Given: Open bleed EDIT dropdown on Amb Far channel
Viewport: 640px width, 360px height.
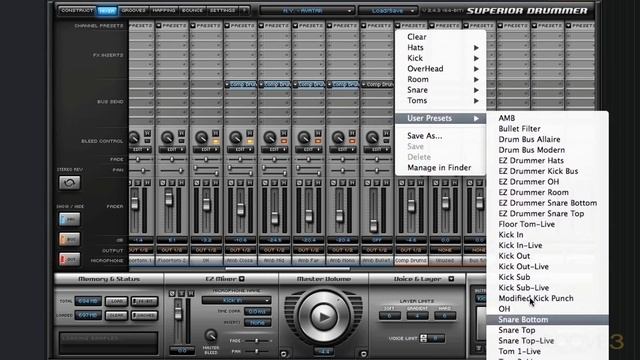Looking at the screenshot, I should [x=309, y=150].
